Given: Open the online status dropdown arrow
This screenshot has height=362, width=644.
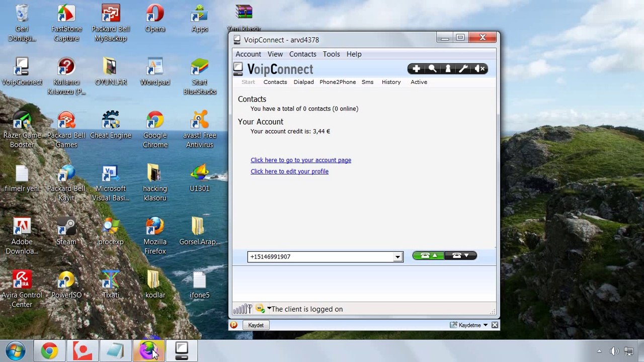Looking at the screenshot, I should (269, 309).
